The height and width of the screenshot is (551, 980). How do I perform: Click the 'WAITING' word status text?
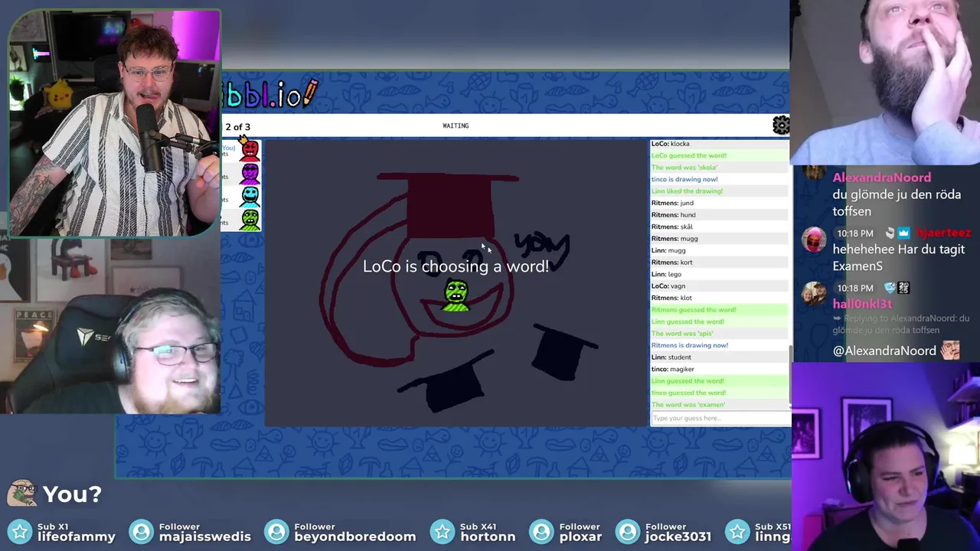[x=456, y=126]
